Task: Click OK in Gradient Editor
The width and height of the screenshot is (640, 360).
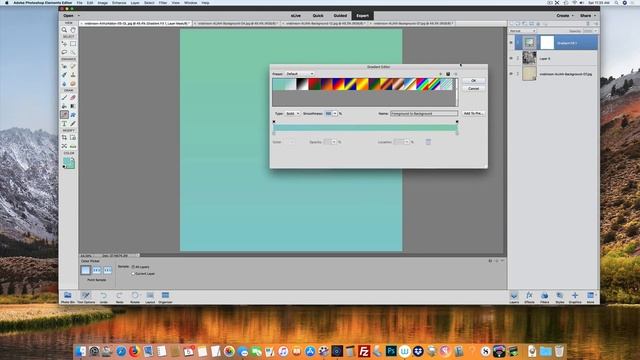Action: (x=473, y=80)
